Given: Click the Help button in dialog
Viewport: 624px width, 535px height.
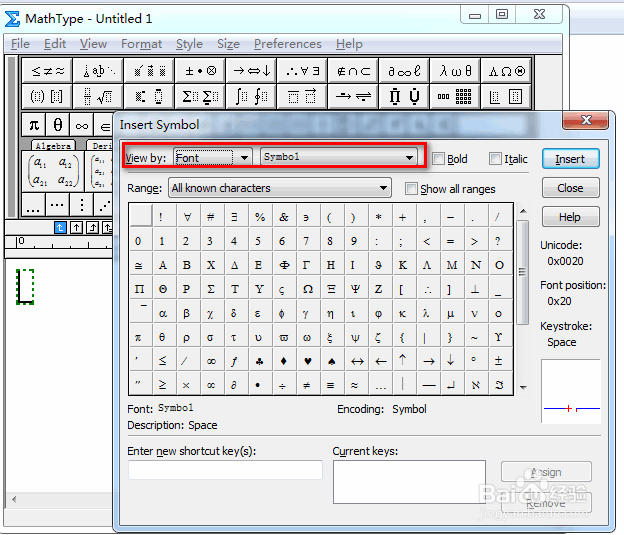Looking at the screenshot, I should tap(570, 217).
